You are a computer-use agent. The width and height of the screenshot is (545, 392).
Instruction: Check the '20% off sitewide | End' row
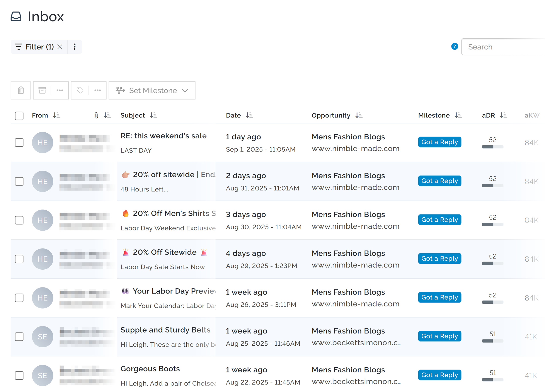(x=19, y=181)
